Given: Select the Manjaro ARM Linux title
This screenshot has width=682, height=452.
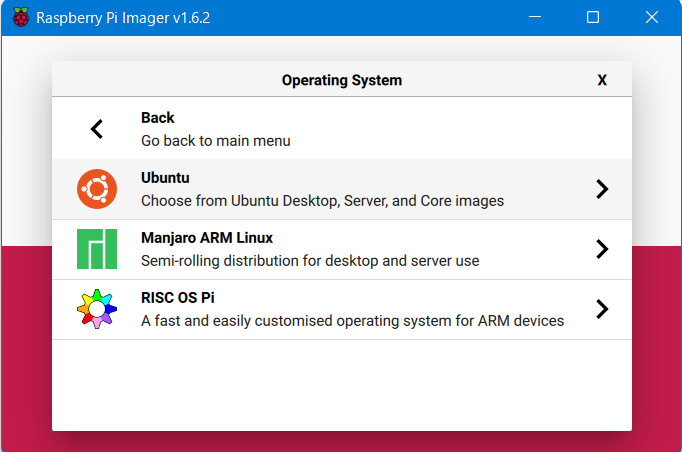Looking at the screenshot, I should click(x=207, y=238).
